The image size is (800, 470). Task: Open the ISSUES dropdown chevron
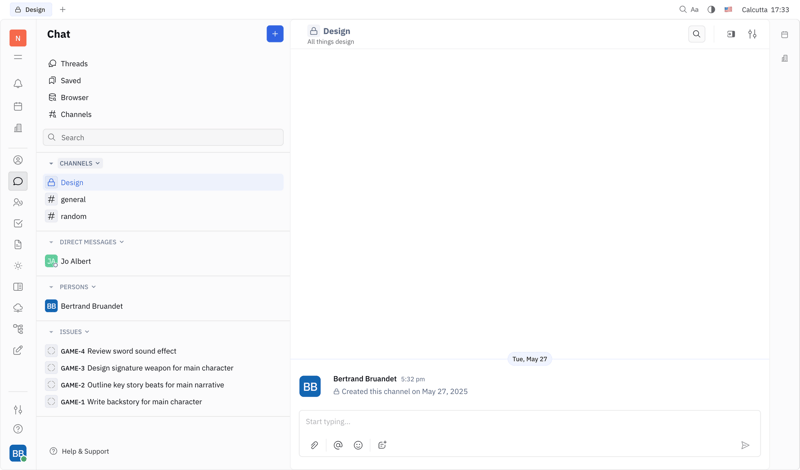(x=87, y=332)
